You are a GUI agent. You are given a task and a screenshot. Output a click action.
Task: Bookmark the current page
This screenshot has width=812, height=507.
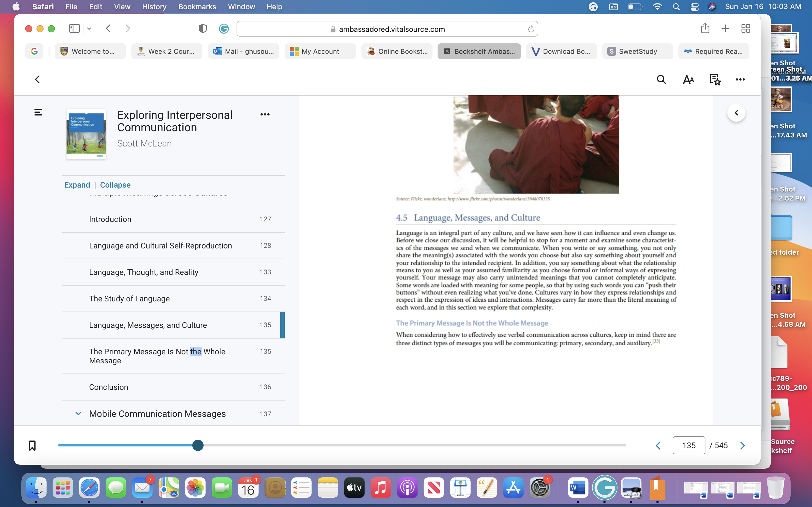click(x=32, y=445)
